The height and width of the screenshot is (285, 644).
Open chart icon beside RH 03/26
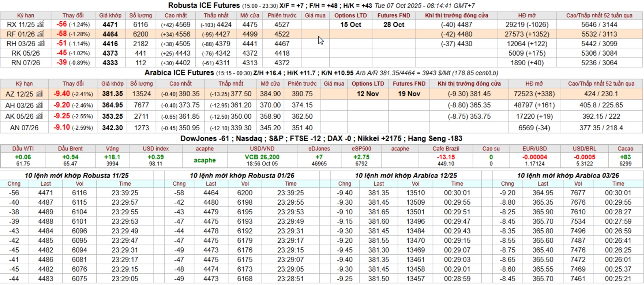point(41,43)
